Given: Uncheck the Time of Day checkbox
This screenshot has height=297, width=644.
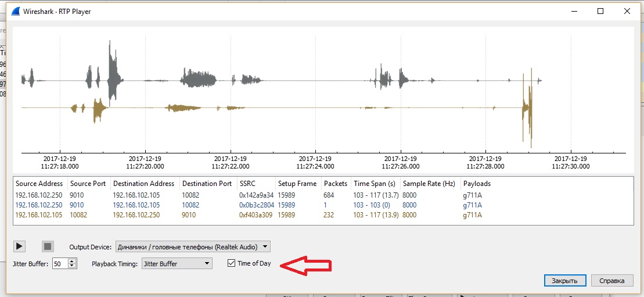Looking at the screenshot, I should click(x=232, y=263).
